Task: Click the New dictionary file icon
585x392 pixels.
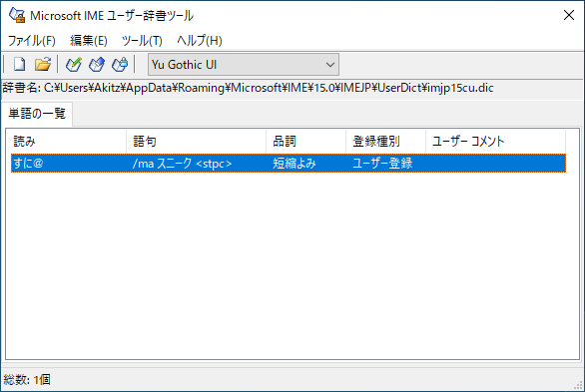Action: pos(19,64)
